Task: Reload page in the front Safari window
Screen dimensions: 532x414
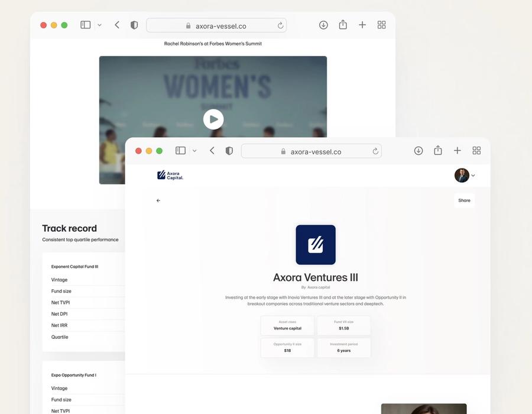Action: tap(375, 151)
